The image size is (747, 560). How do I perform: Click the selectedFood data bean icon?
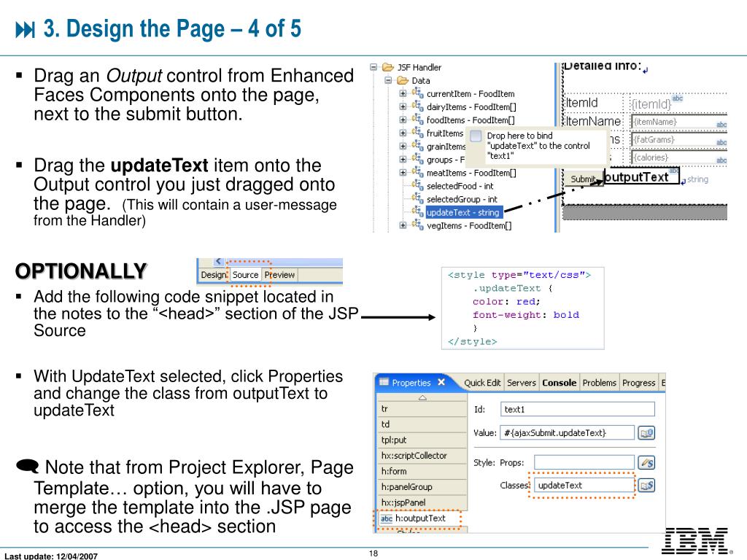point(418,185)
